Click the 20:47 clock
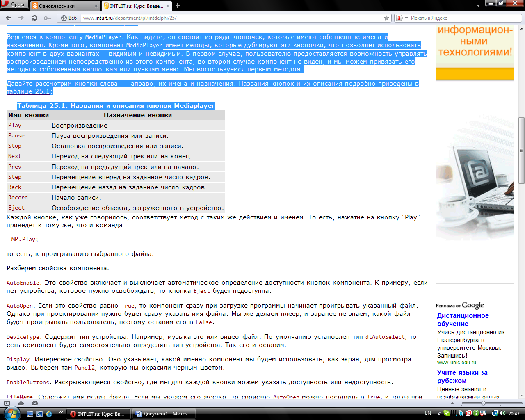 tap(514, 414)
